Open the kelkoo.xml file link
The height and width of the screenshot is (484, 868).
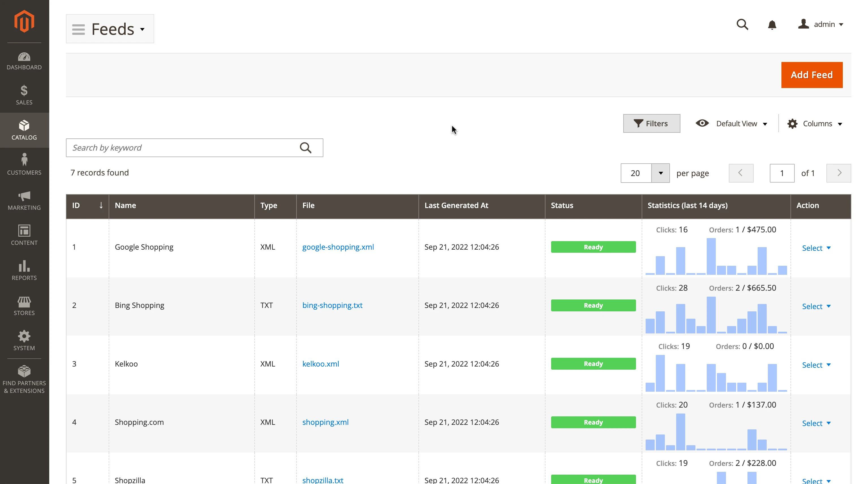coord(321,364)
